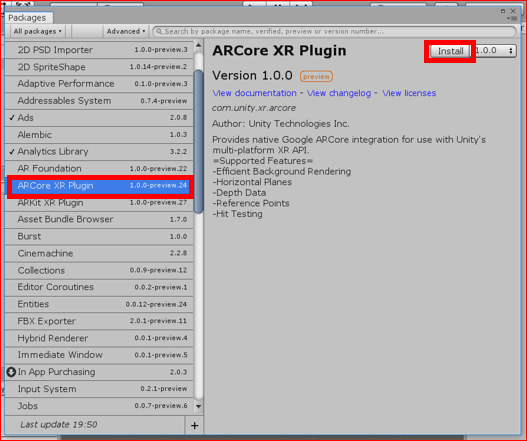The width and height of the screenshot is (527, 441).
Task: Click the Analytics Library installed checkmark
Action: point(12,152)
